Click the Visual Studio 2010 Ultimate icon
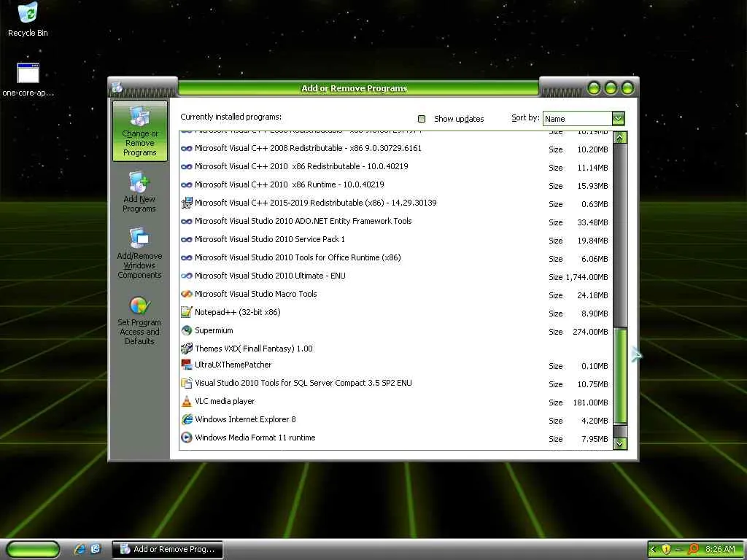The height and width of the screenshot is (560, 747). point(186,276)
